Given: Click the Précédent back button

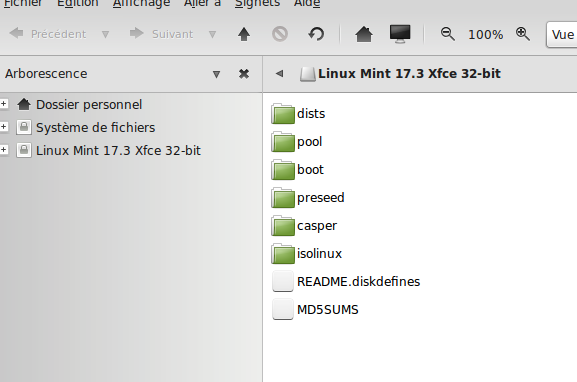Looking at the screenshot, I should [48, 34].
